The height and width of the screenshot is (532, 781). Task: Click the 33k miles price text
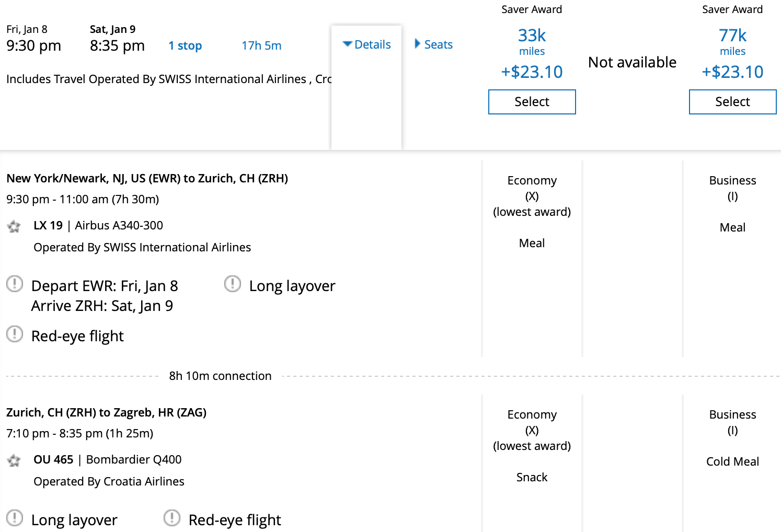coord(532,36)
